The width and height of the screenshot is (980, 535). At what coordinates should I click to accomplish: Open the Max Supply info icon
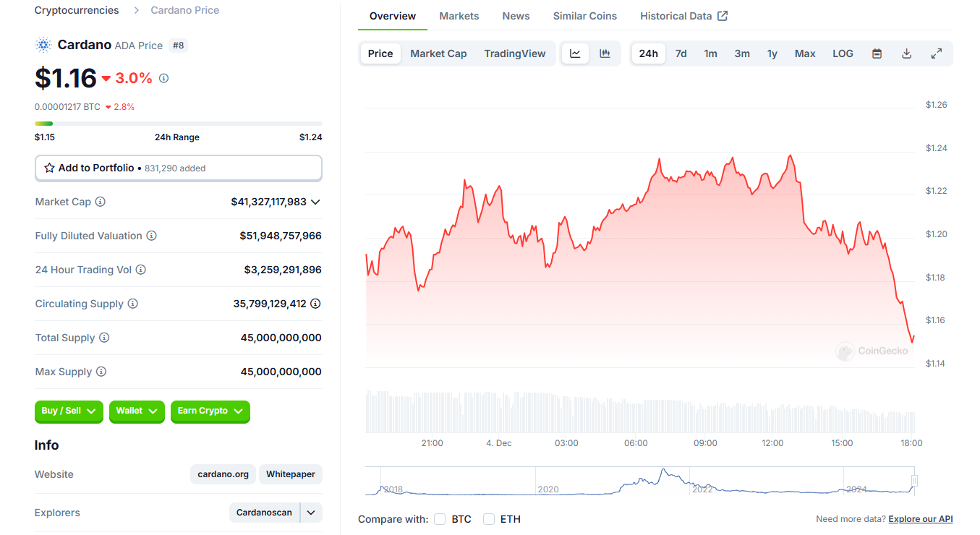(x=101, y=372)
